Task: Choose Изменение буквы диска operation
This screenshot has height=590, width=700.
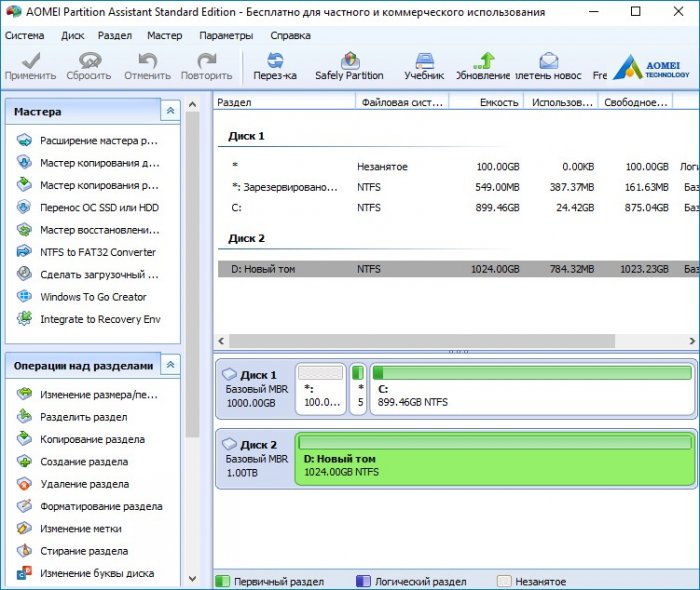Action: (x=85, y=573)
